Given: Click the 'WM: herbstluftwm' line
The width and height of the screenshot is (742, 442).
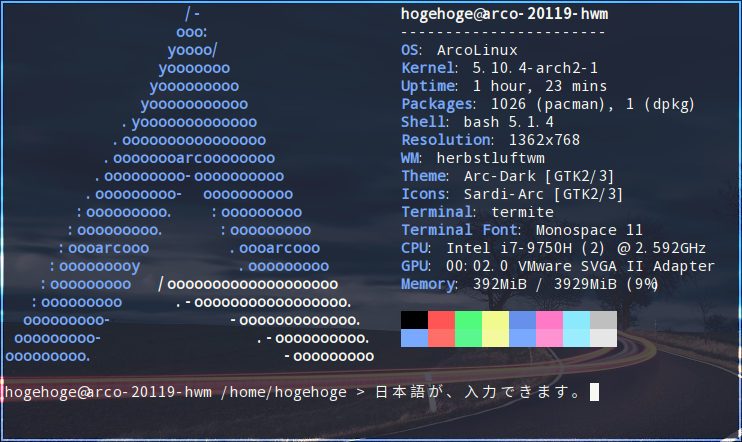Looking at the screenshot, I should pyautogui.click(x=473, y=158).
